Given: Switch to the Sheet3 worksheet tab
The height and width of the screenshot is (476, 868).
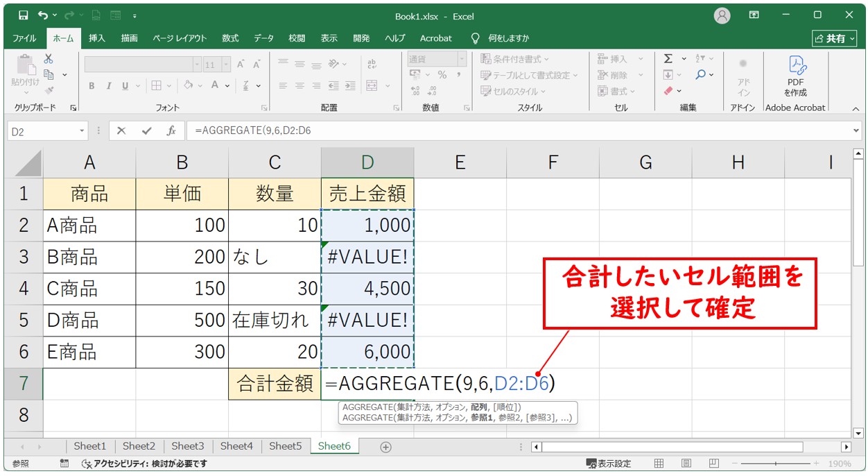Looking at the screenshot, I should [187, 446].
